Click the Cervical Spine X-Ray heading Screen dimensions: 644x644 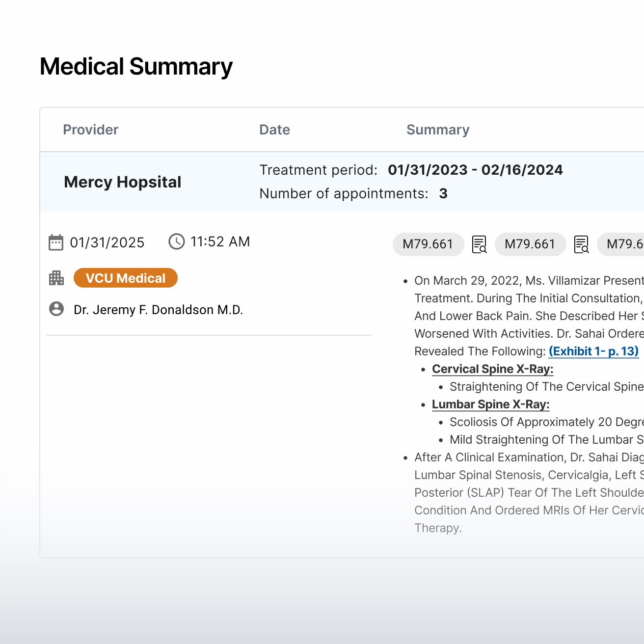[492, 369]
